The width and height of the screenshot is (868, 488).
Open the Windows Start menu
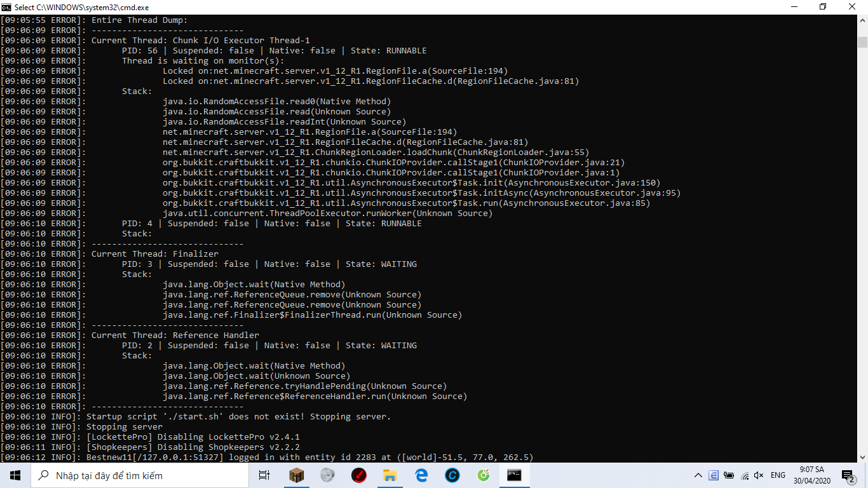15,475
